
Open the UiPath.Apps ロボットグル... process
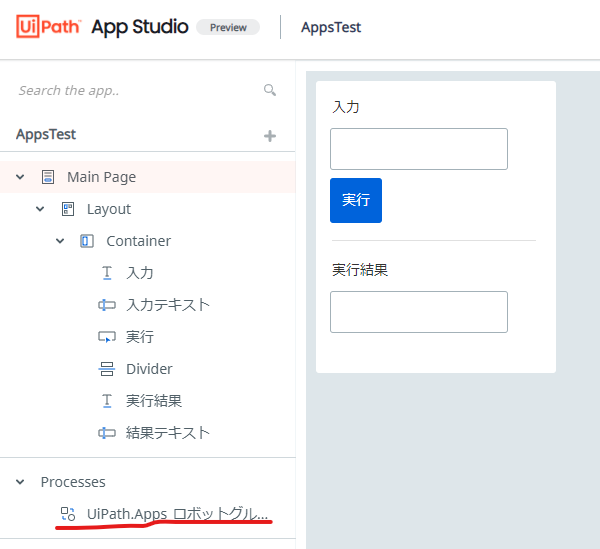177,514
